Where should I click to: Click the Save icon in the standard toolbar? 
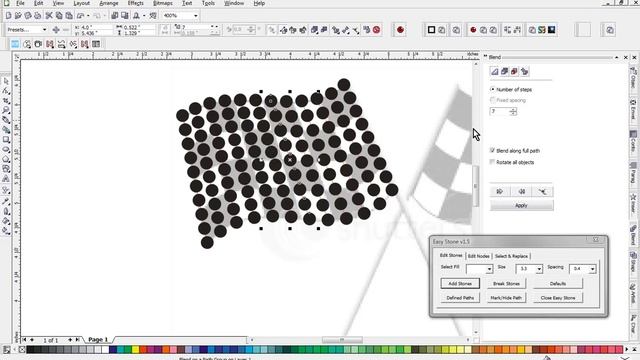[x=28, y=16]
